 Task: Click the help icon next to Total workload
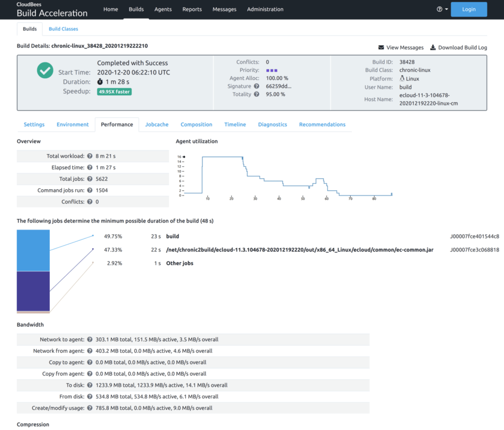click(x=90, y=156)
